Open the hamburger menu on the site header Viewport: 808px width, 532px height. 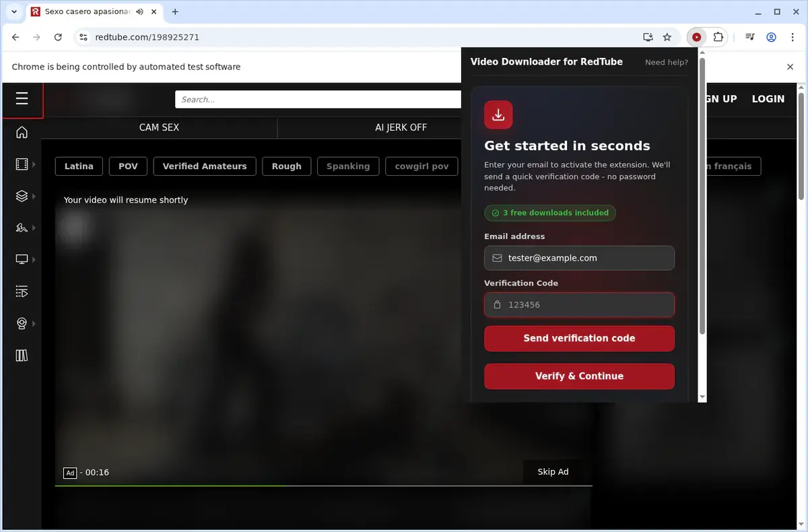22,99
